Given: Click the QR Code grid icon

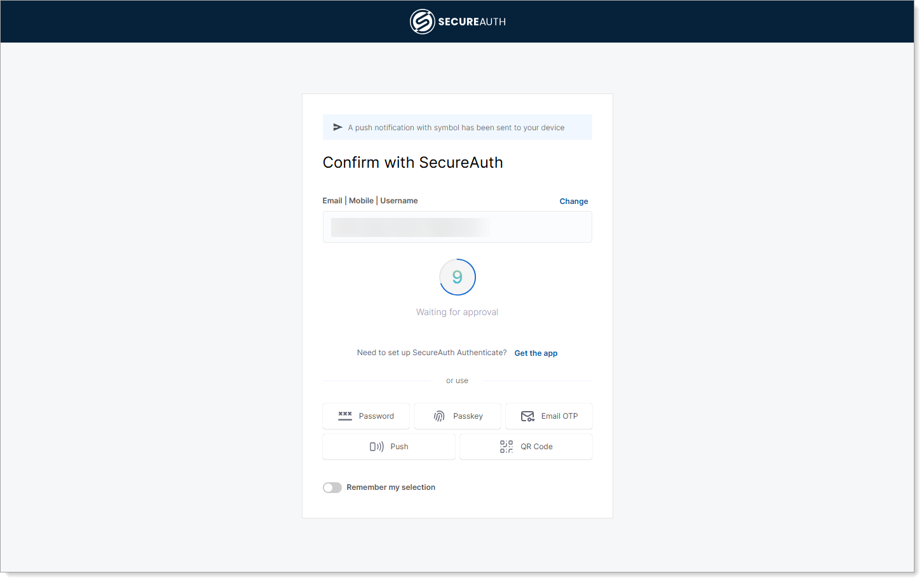Looking at the screenshot, I should click(x=506, y=447).
